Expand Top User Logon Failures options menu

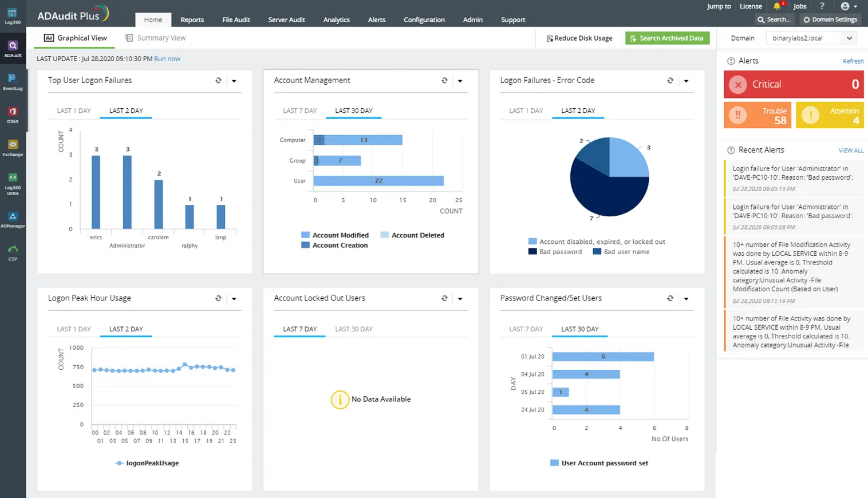click(234, 81)
